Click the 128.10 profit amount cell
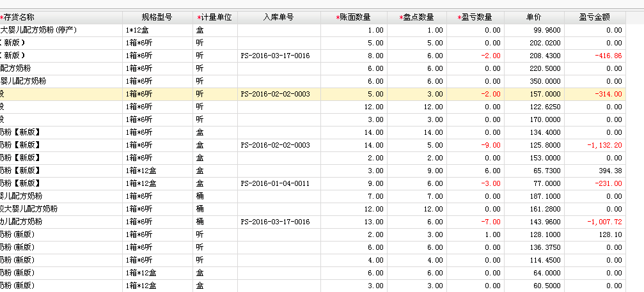This screenshot has width=644, height=292. pos(595,234)
